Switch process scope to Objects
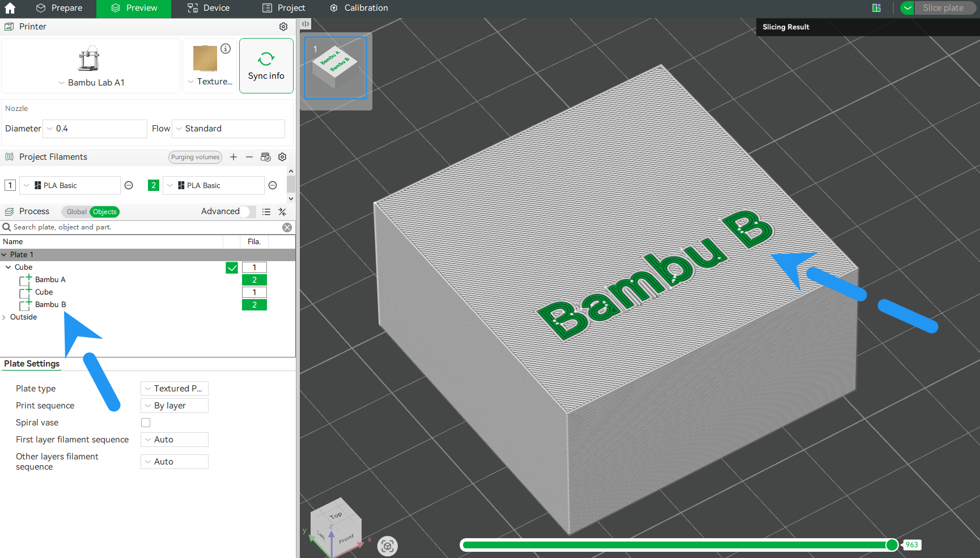 pos(105,212)
